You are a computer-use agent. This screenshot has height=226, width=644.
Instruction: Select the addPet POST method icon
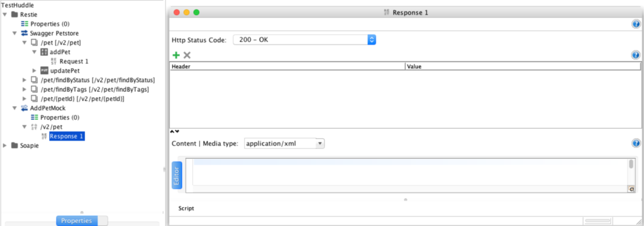pos(45,52)
